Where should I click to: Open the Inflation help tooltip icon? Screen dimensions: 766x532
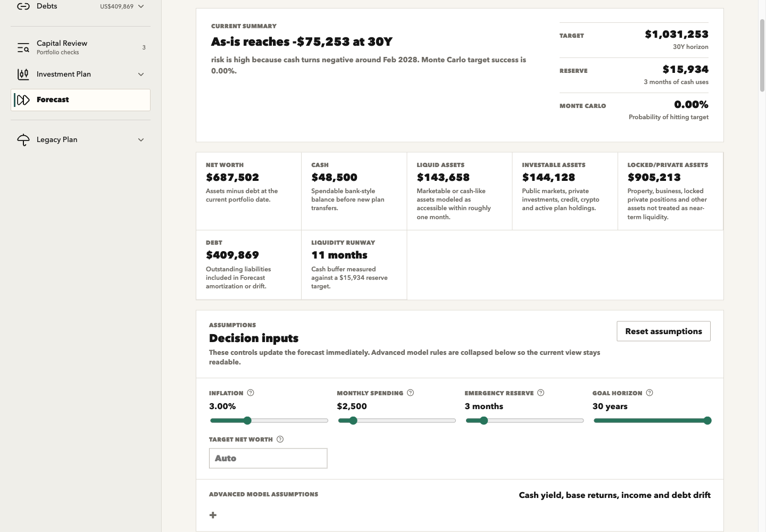click(251, 393)
